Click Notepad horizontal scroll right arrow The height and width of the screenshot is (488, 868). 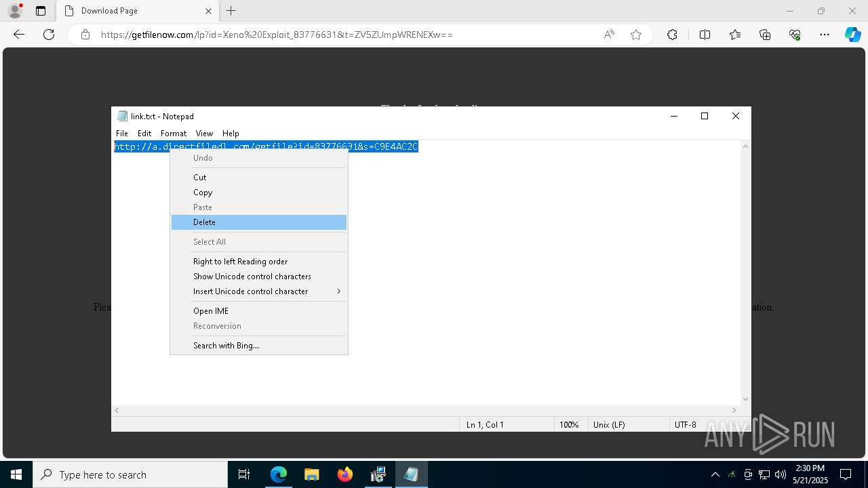[x=734, y=410]
